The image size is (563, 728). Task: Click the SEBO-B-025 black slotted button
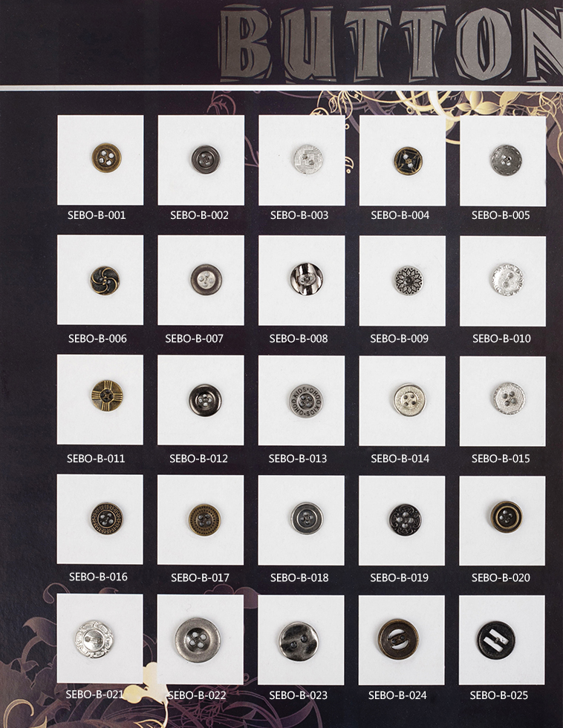click(x=495, y=640)
